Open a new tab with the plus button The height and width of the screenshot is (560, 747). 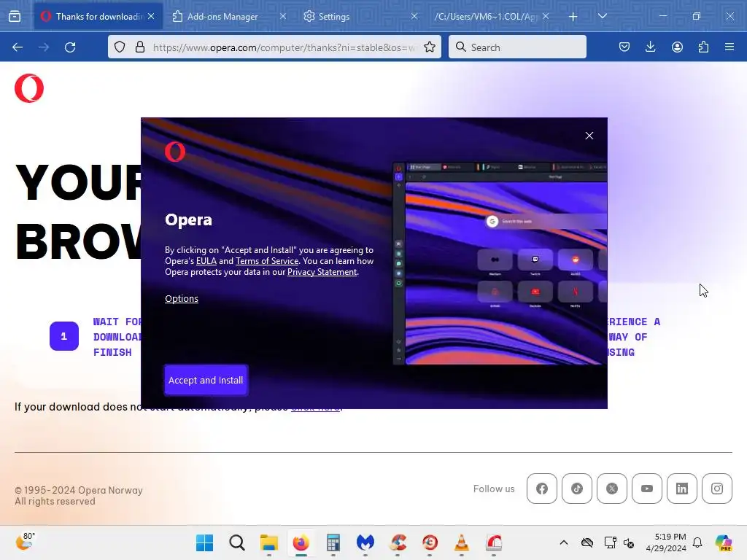click(573, 17)
